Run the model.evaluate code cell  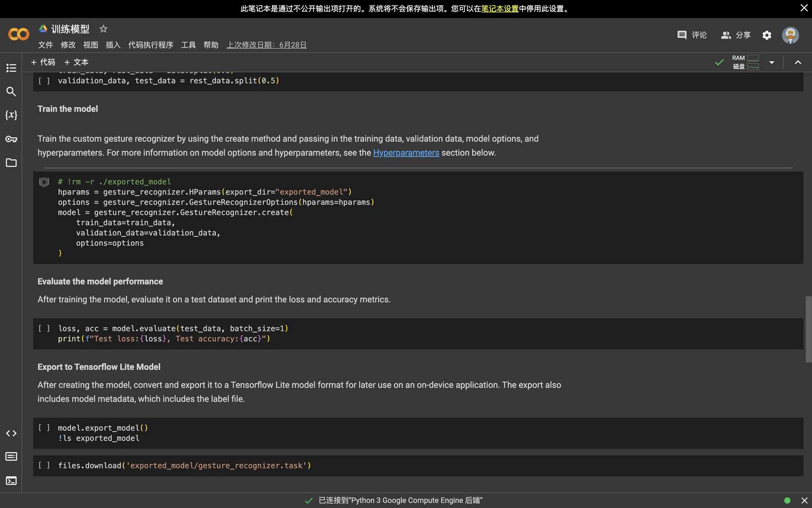click(x=44, y=329)
